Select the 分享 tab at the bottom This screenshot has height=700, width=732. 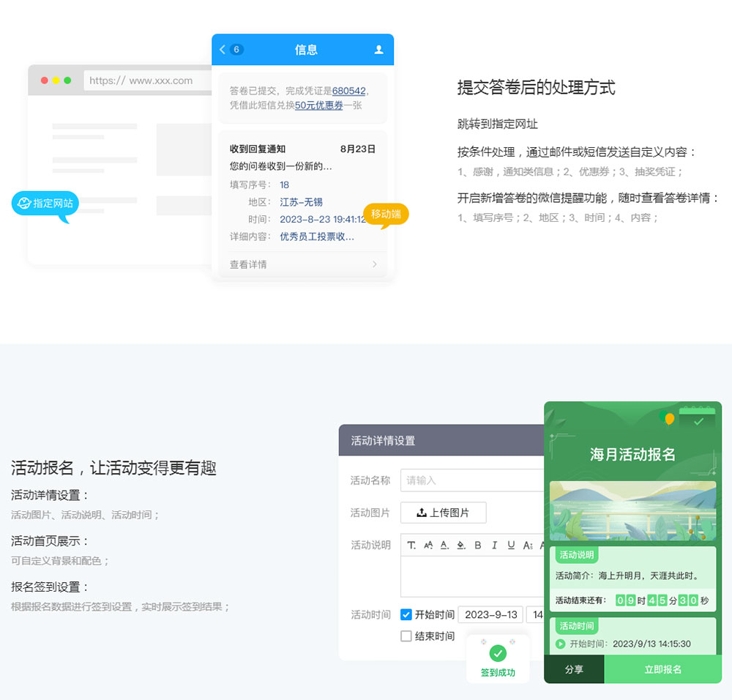574,669
